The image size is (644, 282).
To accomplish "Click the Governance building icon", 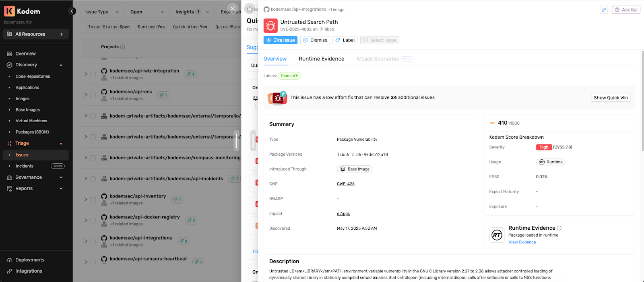I will (x=10, y=177).
